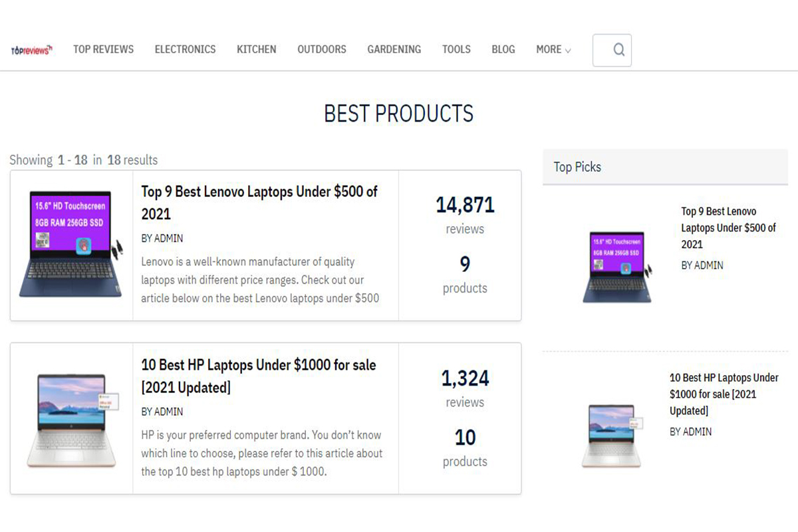The height and width of the screenshot is (532, 798).
Task: Click the Showing 1 - 18 results text
Action: pos(83,160)
